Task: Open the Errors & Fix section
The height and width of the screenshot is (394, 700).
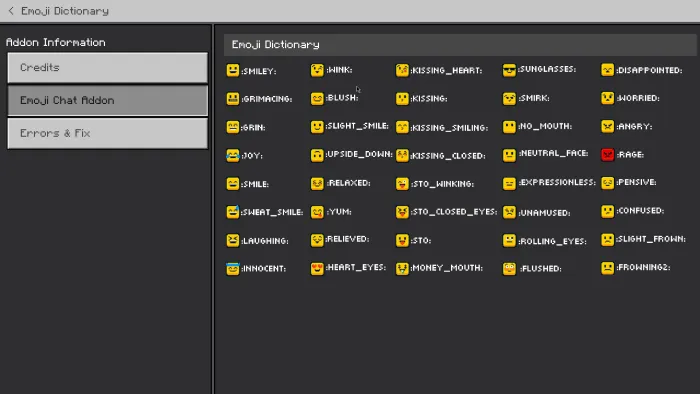Action: pyautogui.click(x=108, y=133)
